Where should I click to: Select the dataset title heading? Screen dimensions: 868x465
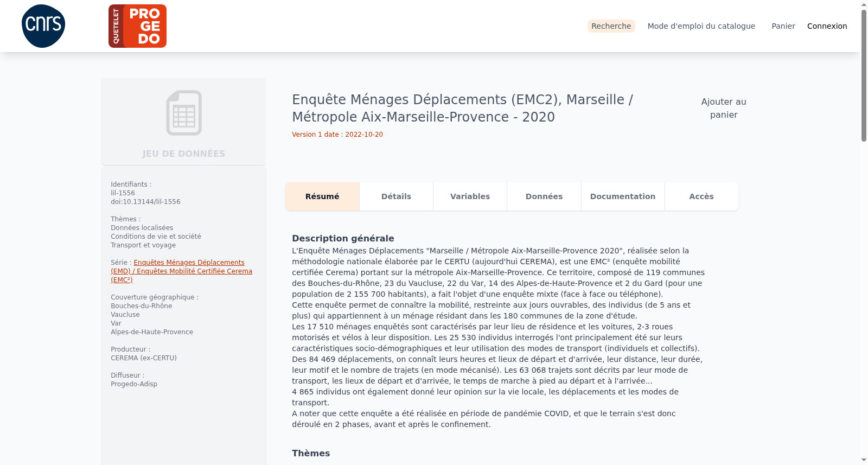462,108
